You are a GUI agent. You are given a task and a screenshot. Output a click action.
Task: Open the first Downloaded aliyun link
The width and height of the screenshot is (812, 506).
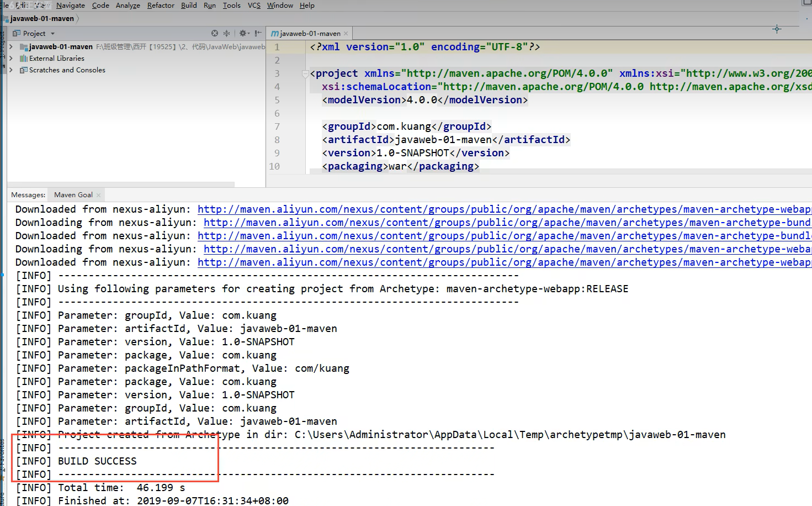click(504, 209)
